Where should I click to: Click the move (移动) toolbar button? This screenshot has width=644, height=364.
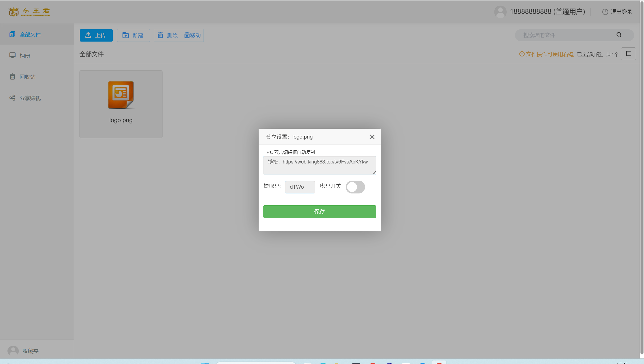tap(192, 35)
